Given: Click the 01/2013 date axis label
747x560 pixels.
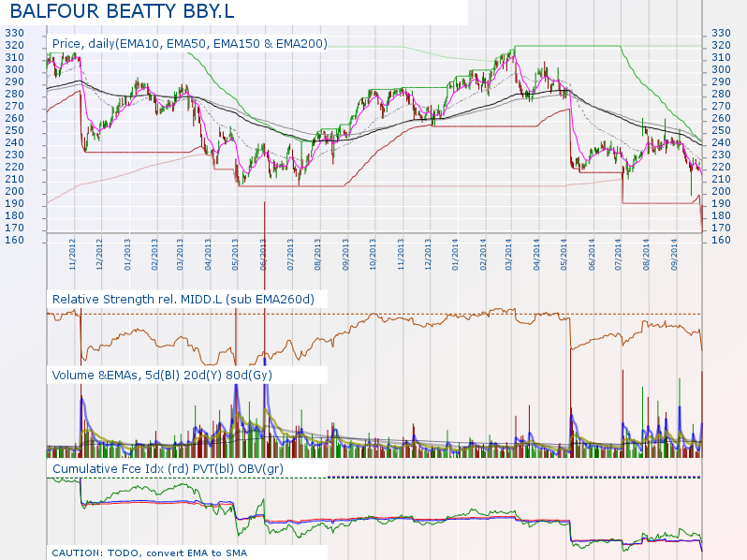Looking at the screenshot, I should coord(127,255).
